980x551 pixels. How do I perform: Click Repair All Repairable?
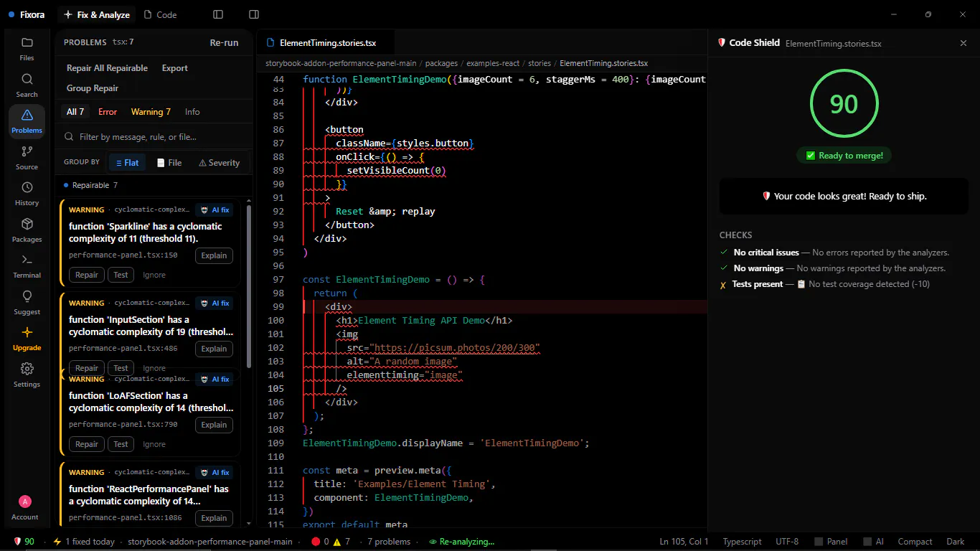[107, 68]
